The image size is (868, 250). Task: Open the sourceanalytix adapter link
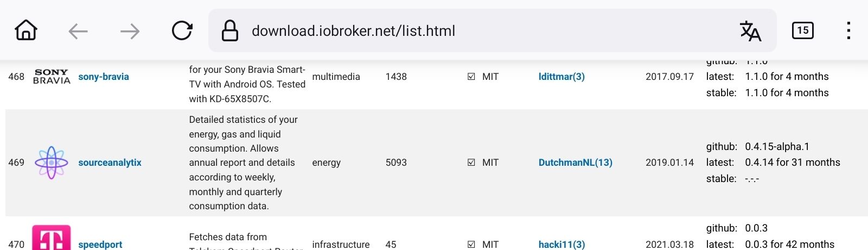click(110, 162)
